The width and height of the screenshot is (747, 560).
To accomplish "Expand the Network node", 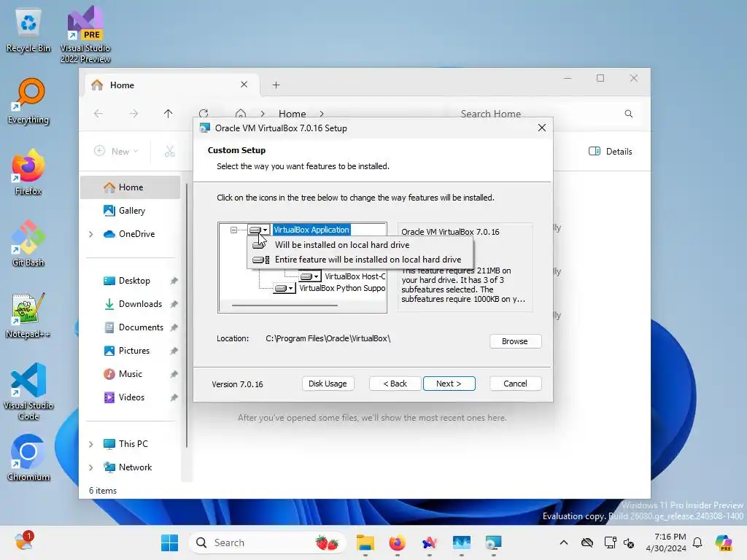I will coord(91,467).
